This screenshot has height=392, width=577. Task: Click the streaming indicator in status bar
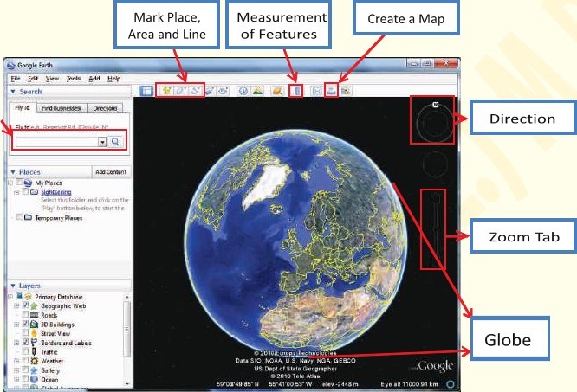point(450,384)
